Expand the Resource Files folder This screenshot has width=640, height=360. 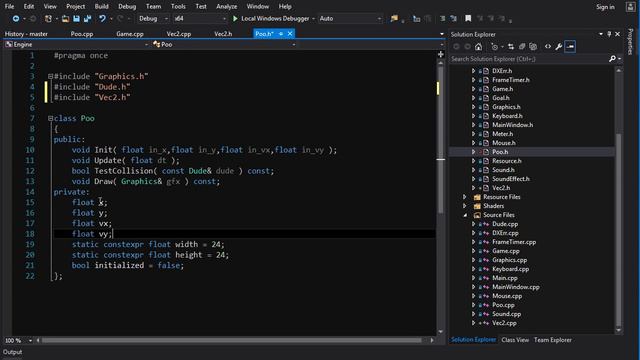(x=465, y=197)
